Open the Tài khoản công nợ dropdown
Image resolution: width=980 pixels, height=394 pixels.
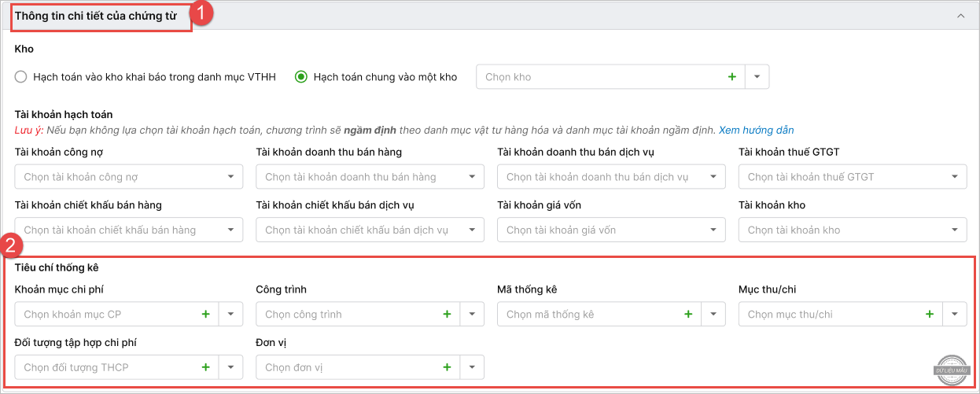point(230,177)
